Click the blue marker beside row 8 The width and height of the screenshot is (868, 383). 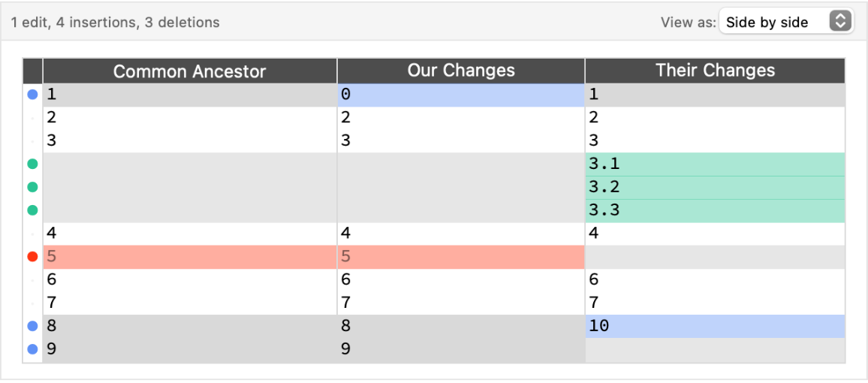(x=32, y=326)
